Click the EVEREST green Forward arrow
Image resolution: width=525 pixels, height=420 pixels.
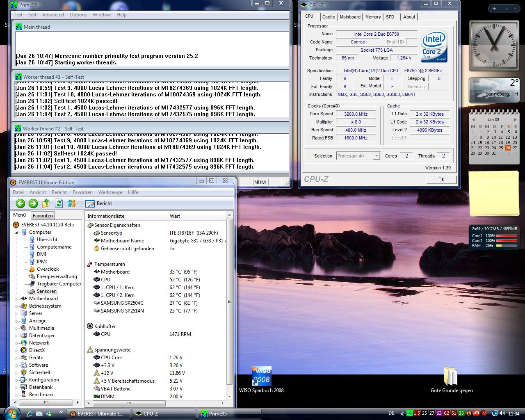tap(33, 203)
